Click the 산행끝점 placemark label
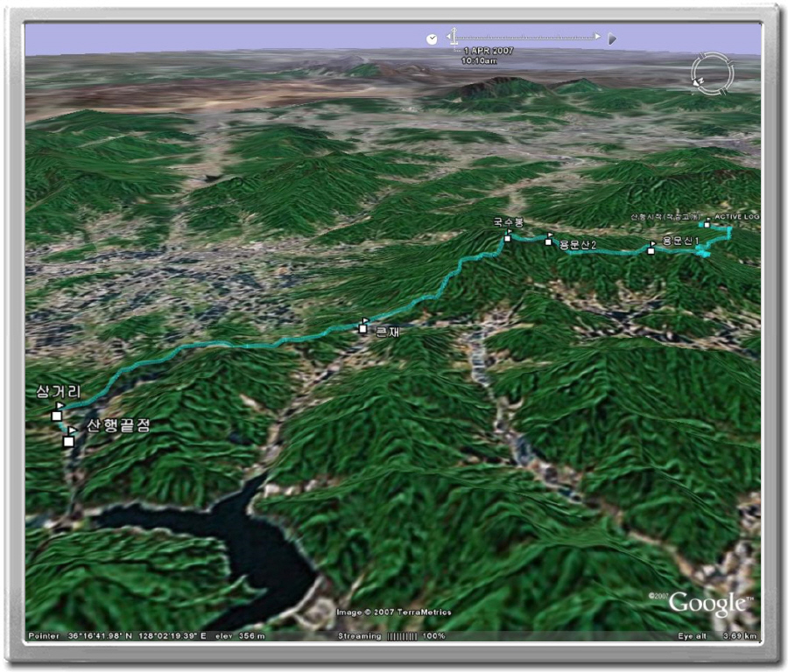 coord(118,425)
